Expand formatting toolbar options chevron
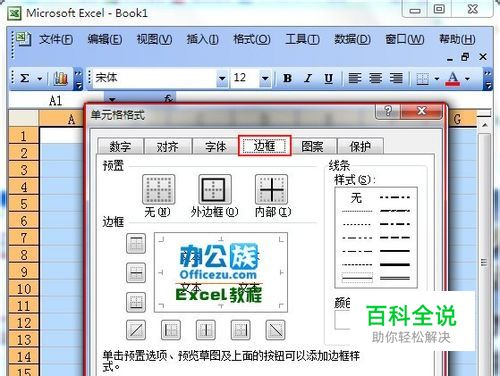The height and width of the screenshot is (376, 500). (x=488, y=80)
